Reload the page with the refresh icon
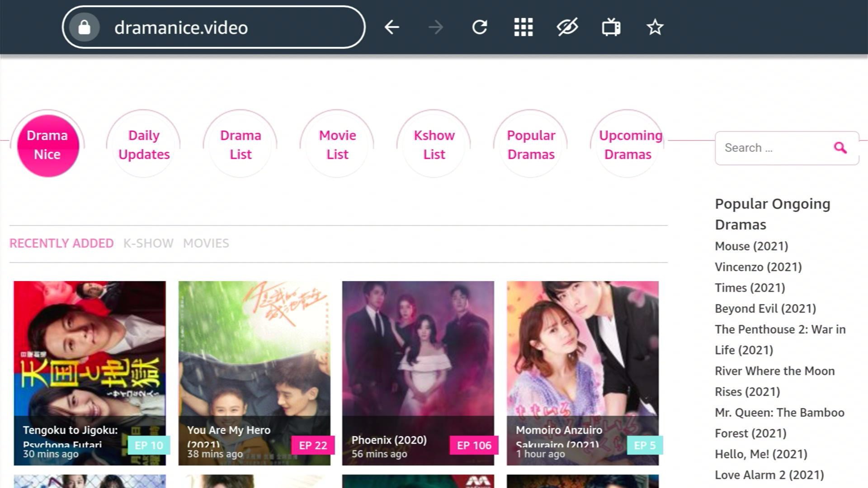868x488 pixels. coord(479,28)
